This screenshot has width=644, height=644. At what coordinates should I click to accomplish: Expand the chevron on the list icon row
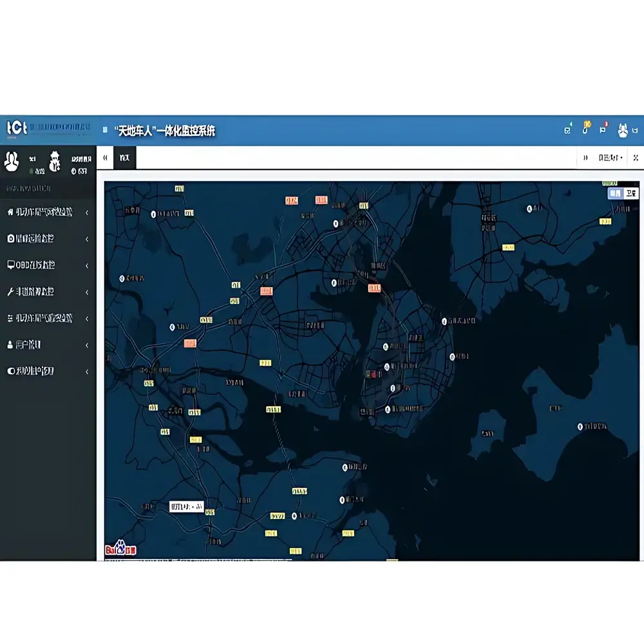pyautogui.click(x=87, y=318)
